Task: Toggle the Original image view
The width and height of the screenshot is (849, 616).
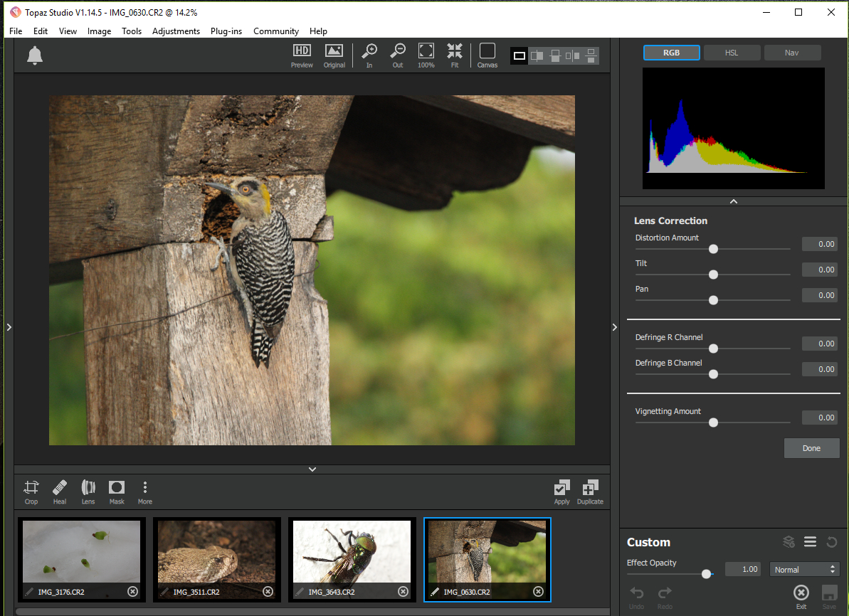Action: click(x=334, y=54)
